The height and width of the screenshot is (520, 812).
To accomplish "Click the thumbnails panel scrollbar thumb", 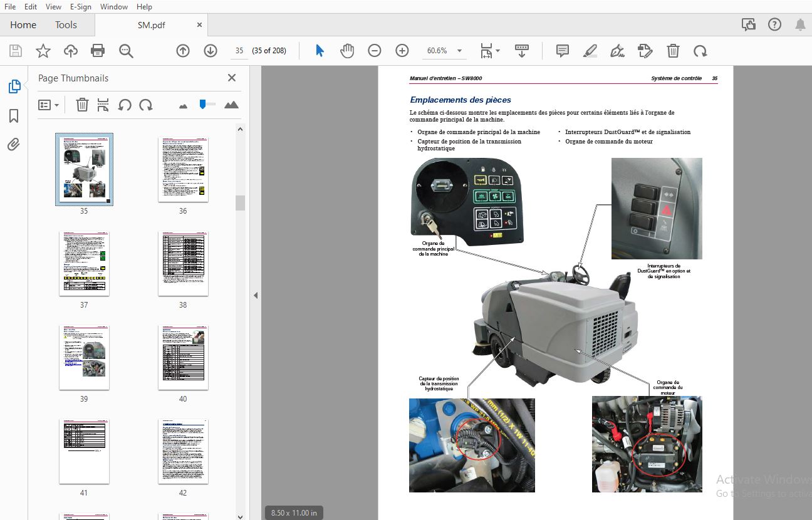I will click(x=240, y=203).
